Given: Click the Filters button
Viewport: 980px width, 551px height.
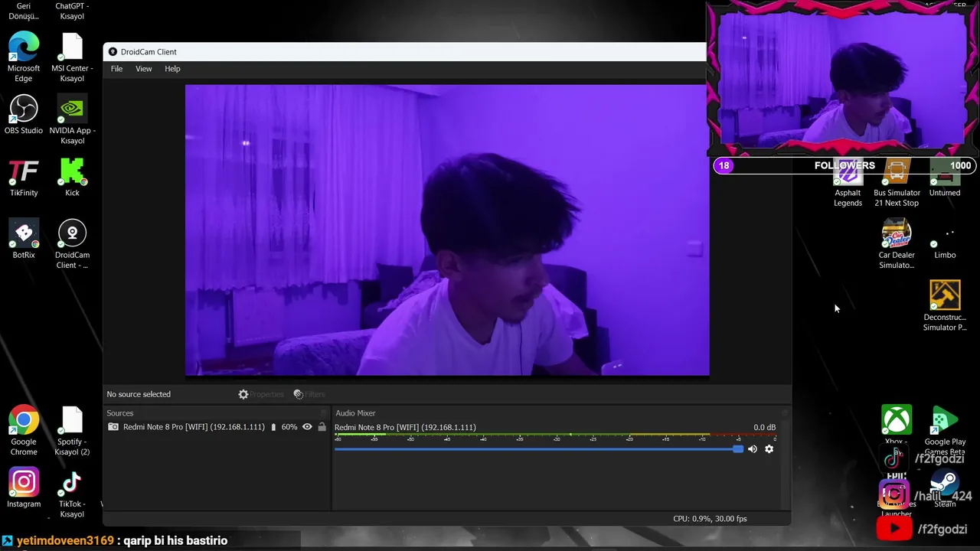Looking at the screenshot, I should (309, 394).
